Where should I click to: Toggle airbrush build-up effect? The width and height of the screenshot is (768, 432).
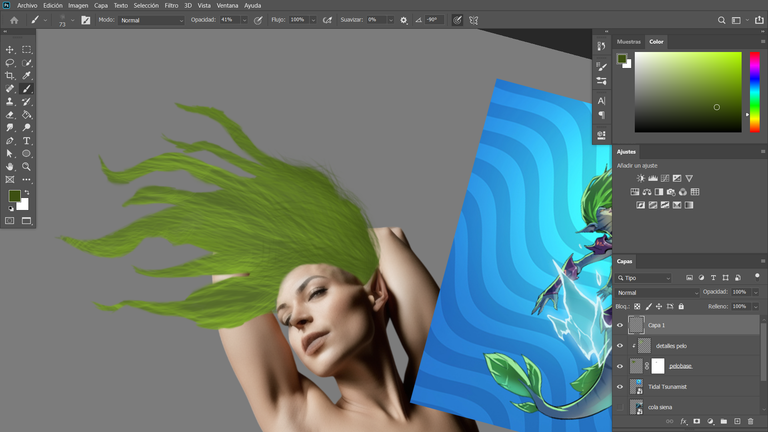327,20
